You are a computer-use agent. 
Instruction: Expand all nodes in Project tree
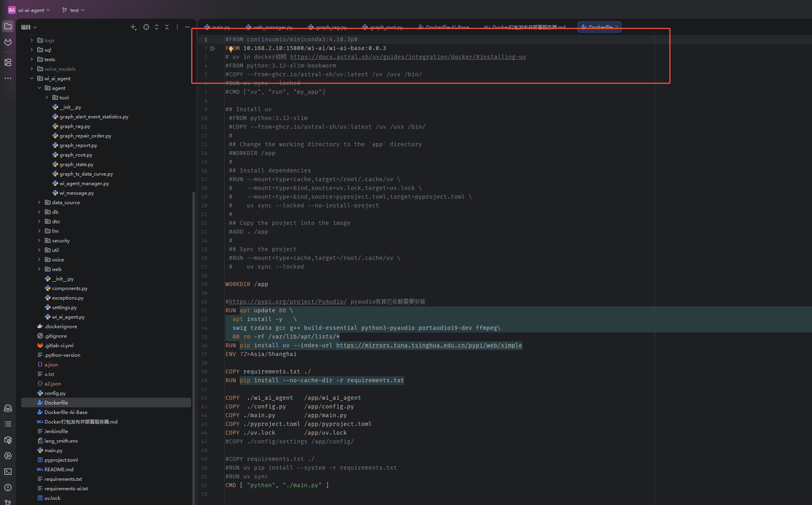(x=156, y=27)
